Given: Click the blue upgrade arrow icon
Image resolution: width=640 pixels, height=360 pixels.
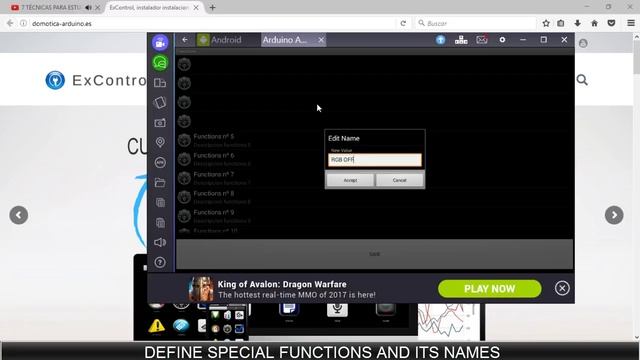Looking at the screenshot, I should pyautogui.click(x=440, y=40).
